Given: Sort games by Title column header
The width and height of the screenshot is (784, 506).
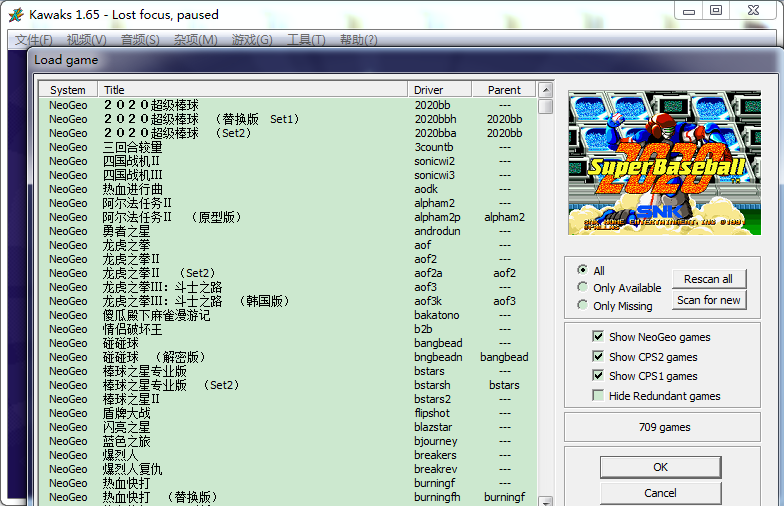Looking at the screenshot, I should coord(253,90).
